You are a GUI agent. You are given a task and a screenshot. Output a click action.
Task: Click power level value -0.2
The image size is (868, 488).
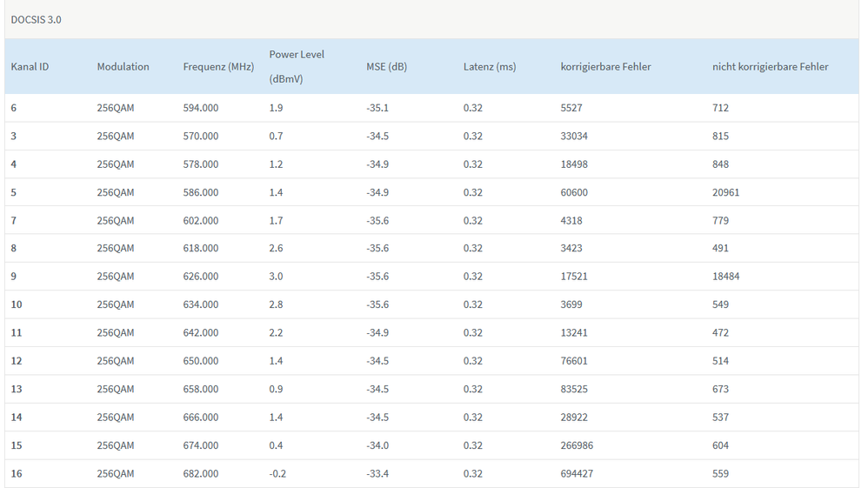277,474
